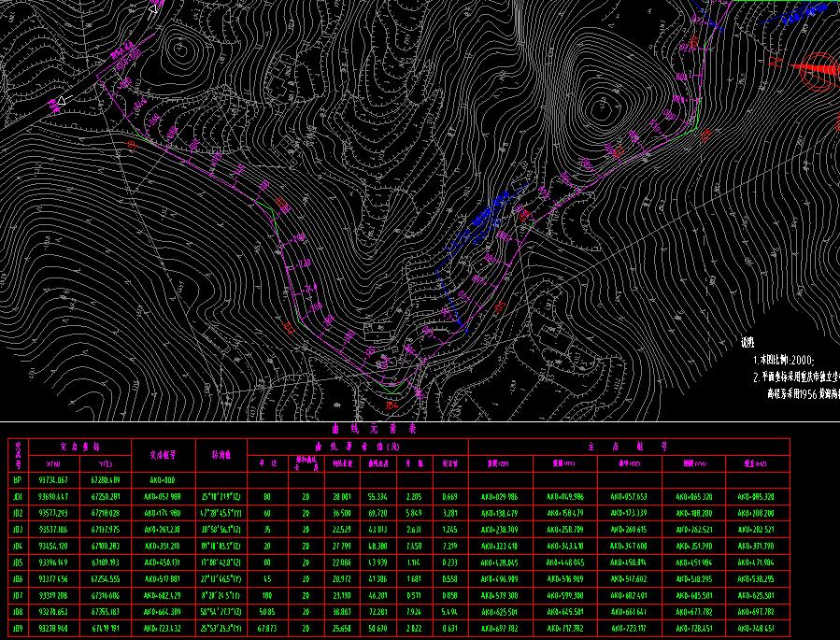The image size is (840, 640).
Task: Select the "JD5" row label in the table
Action: [x=18, y=562]
